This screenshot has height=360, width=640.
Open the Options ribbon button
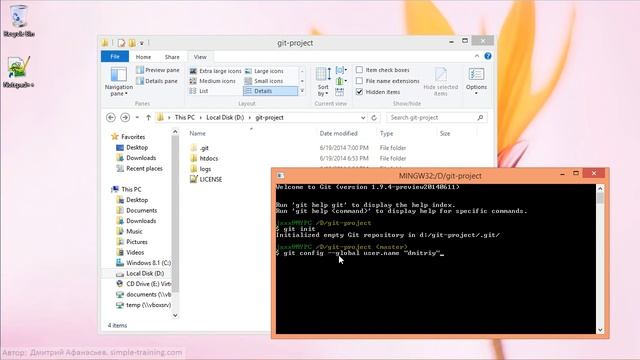[x=476, y=81]
